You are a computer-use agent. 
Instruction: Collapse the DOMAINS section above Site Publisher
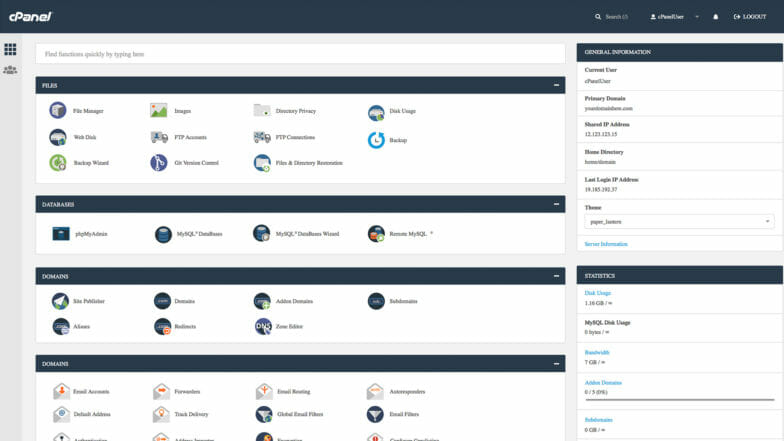[x=556, y=276]
